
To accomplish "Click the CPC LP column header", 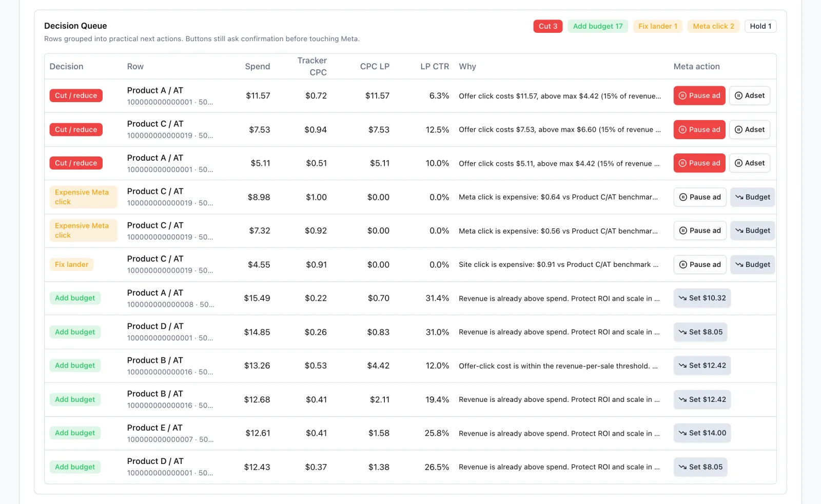I will click(375, 67).
